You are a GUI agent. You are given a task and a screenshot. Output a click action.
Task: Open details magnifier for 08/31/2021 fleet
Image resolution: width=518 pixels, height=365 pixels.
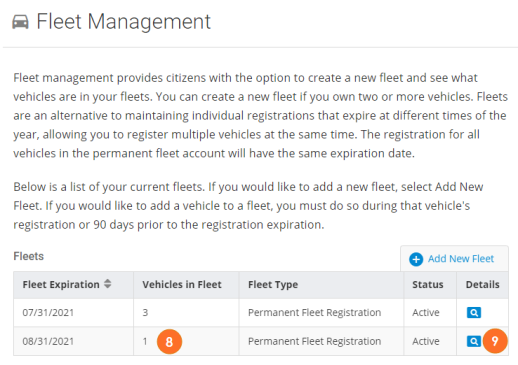click(474, 341)
